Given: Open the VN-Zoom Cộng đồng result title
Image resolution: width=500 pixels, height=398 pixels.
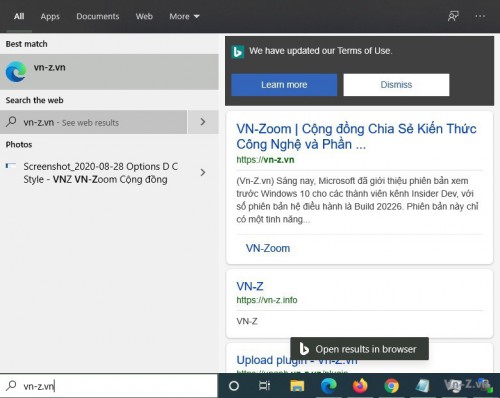Looking at the screenshot, I should 356,136.
